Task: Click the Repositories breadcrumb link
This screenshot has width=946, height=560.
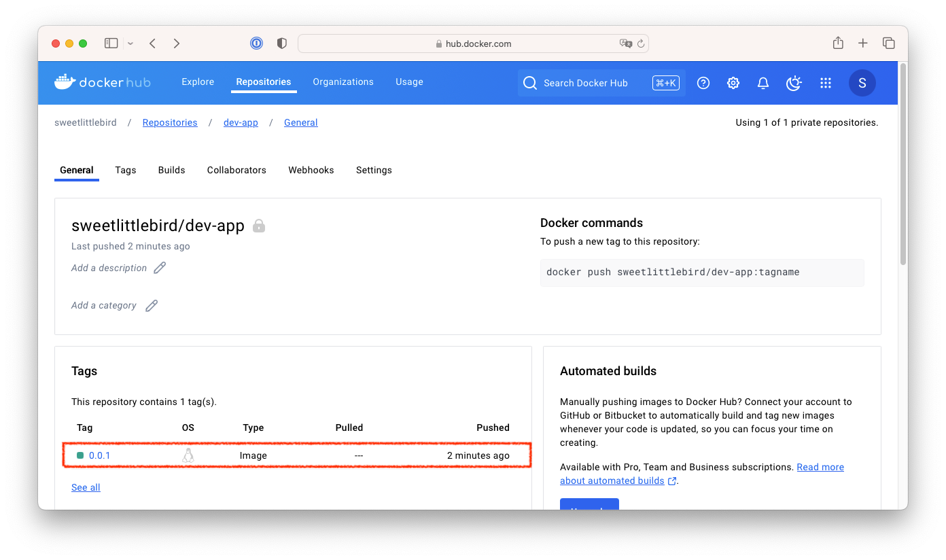Action: 170,123
